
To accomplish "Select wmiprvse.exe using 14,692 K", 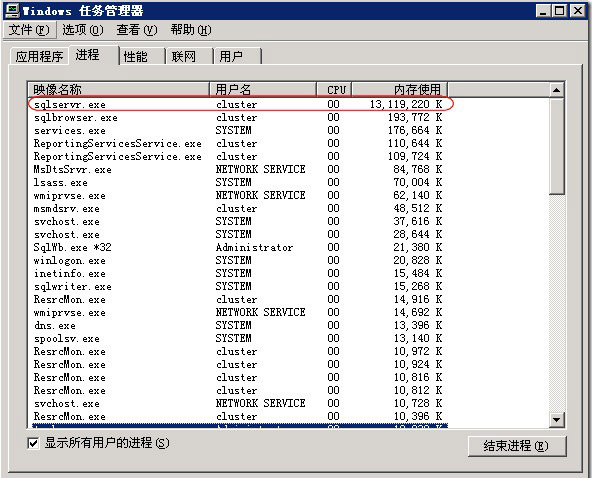I will [x=238, y=312].
